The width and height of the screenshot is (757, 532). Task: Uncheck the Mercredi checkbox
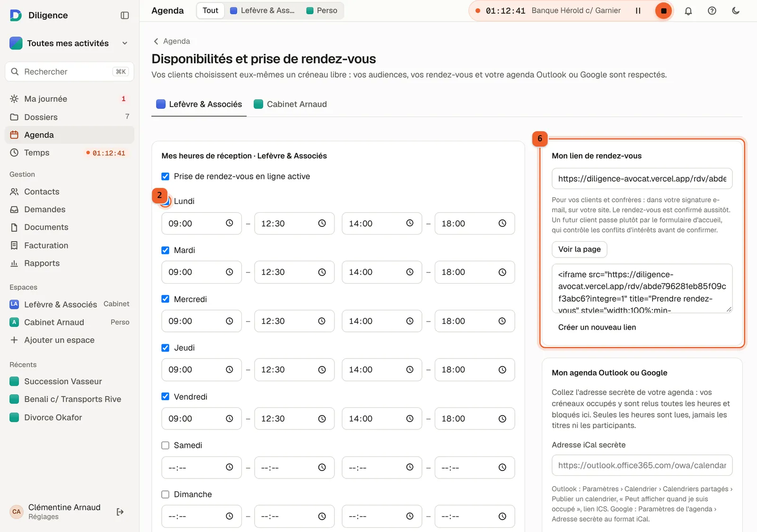coord(165,299)
